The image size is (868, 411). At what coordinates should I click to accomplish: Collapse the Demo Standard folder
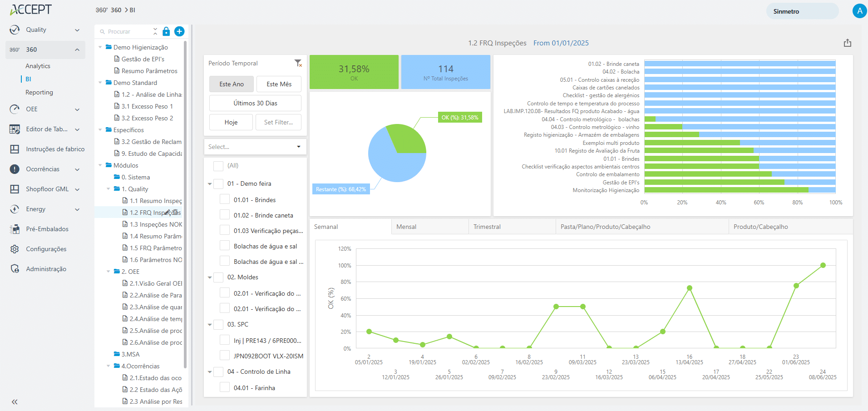(x=100, y=83)
